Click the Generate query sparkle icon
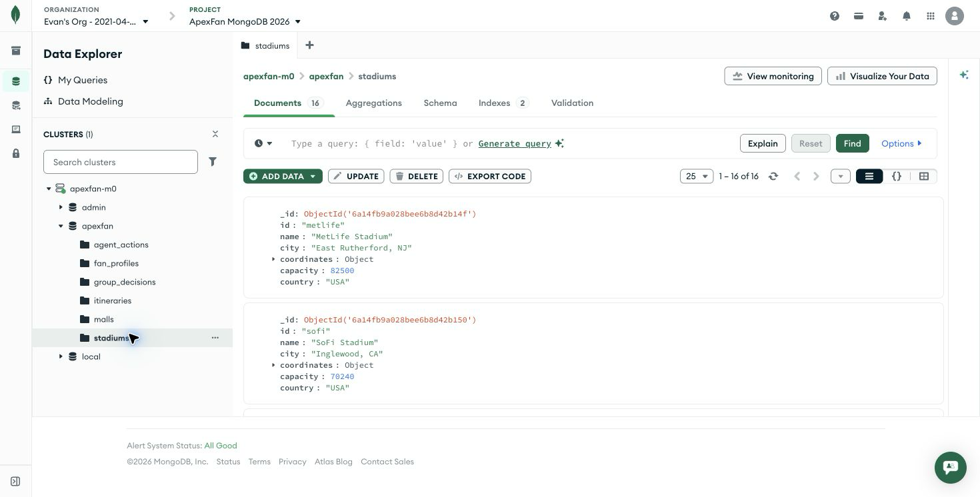 click(559, 143)
